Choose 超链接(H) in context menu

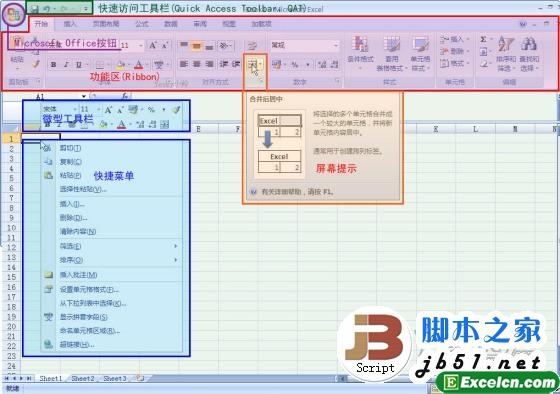click(112, 345)
